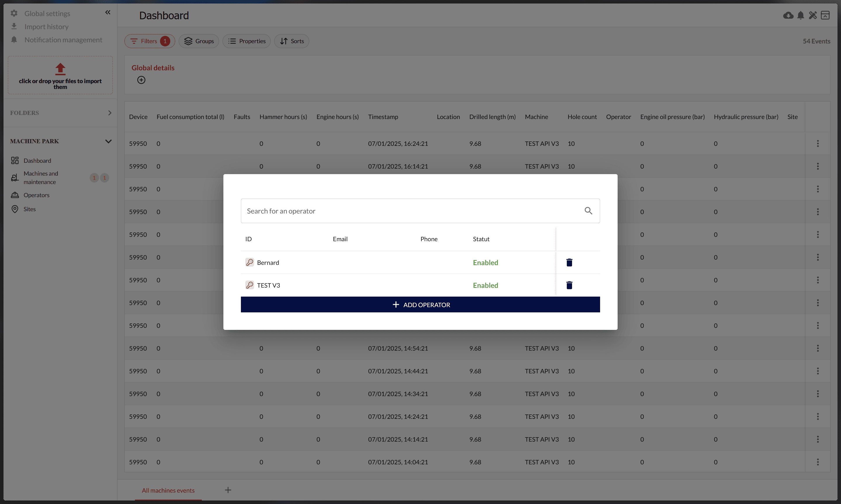Click plus circle under Global details

[x=141, y=80]
